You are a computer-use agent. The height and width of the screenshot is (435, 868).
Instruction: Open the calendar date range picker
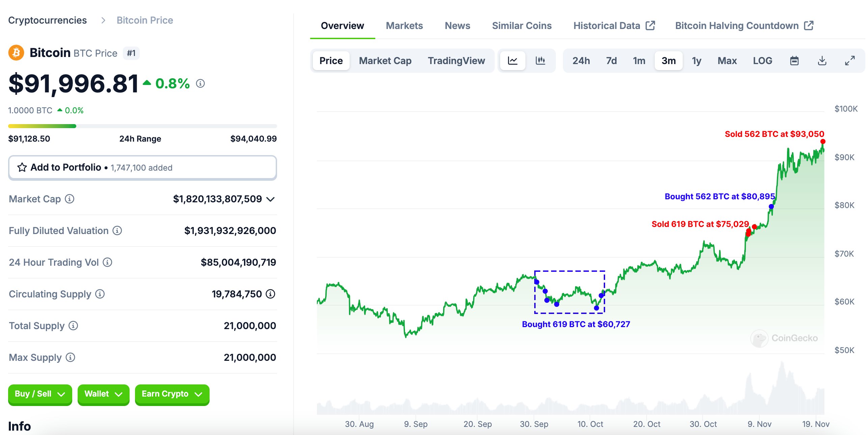[x=794, y=61]
